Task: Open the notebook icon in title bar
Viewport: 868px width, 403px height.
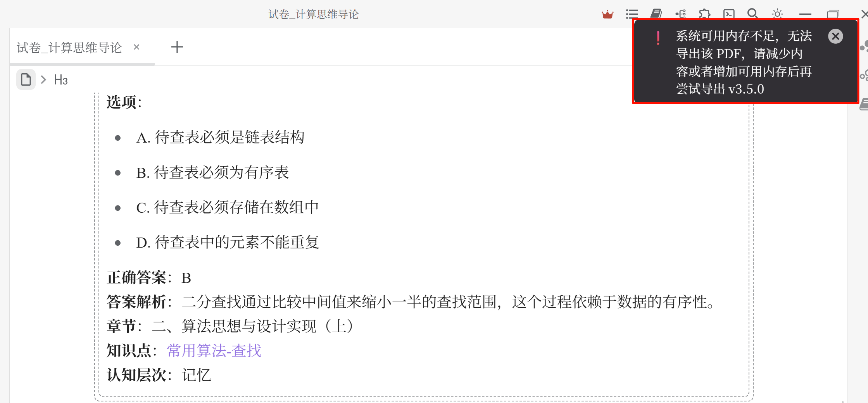Action: pos(656,14)
